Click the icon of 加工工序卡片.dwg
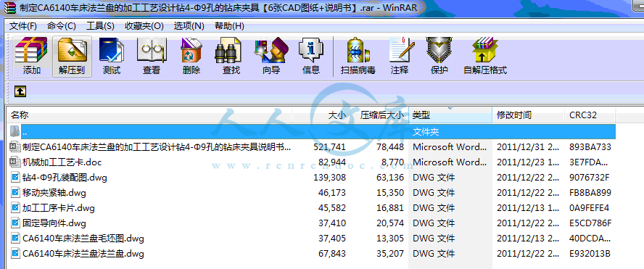This screenshot has height=269, width=644. pyautogui.click(x=15, y=208)
